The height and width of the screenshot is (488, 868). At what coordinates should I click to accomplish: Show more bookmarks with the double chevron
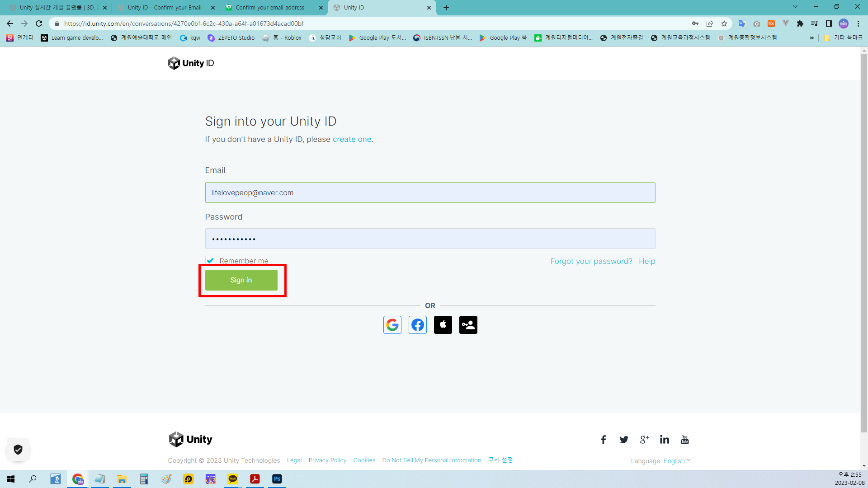pos(812,38)
